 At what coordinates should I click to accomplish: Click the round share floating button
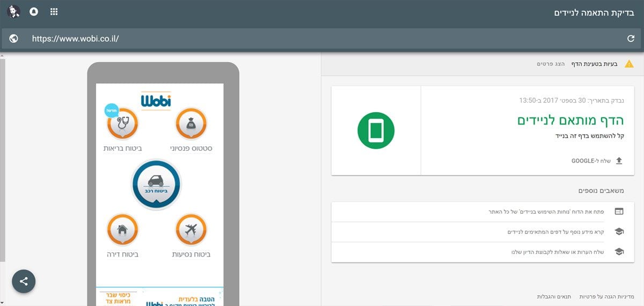[24, 281]
